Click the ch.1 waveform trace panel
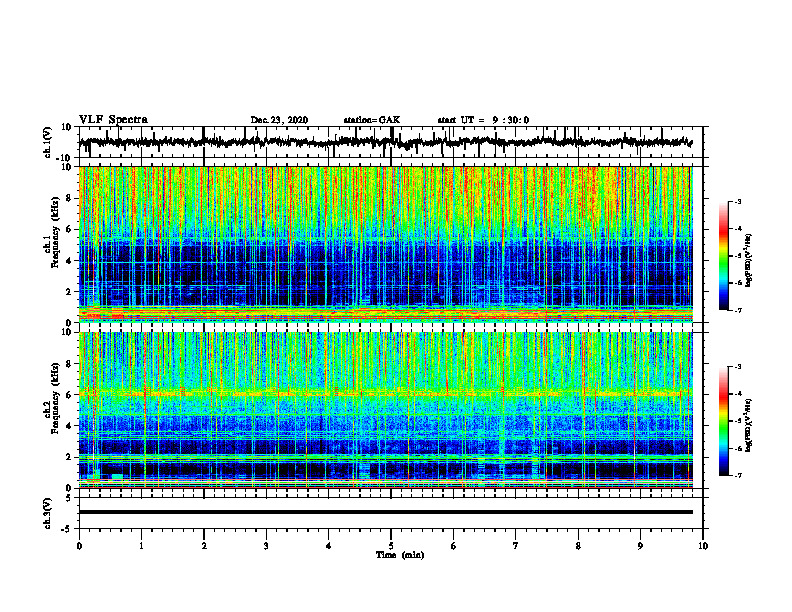Image resolution: width=792 pixels, height=612 pixels. 391,142
